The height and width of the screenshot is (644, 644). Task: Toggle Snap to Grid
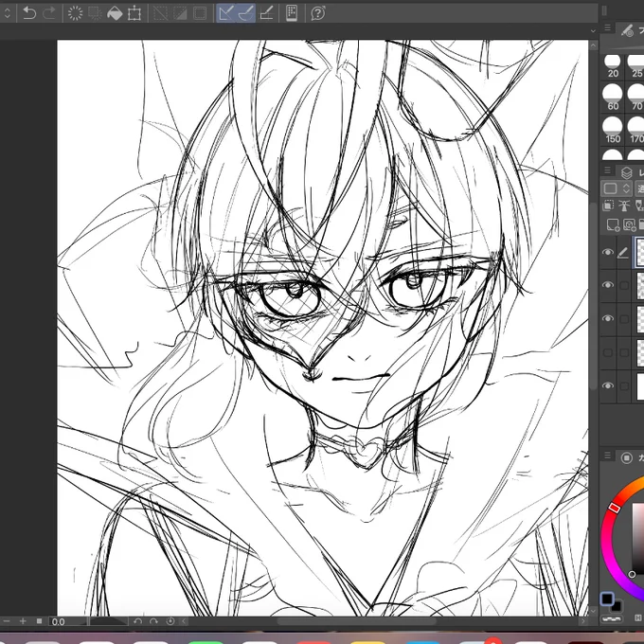(x=267, y=13)
